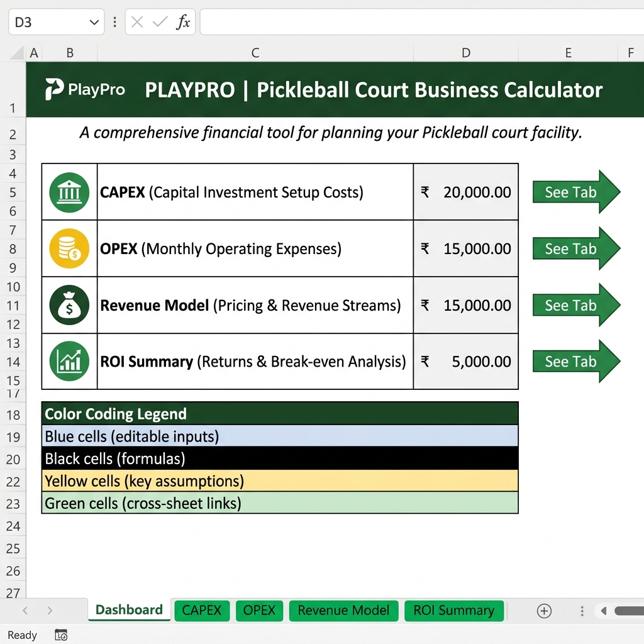Click See Tab arrow beside OPEX row
This screenshot has height=644, width=644.
pos(576,248)
